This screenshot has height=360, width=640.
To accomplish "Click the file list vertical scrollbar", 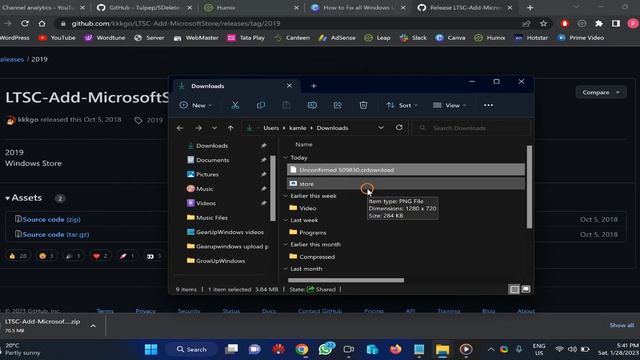I will click(529, 187).
